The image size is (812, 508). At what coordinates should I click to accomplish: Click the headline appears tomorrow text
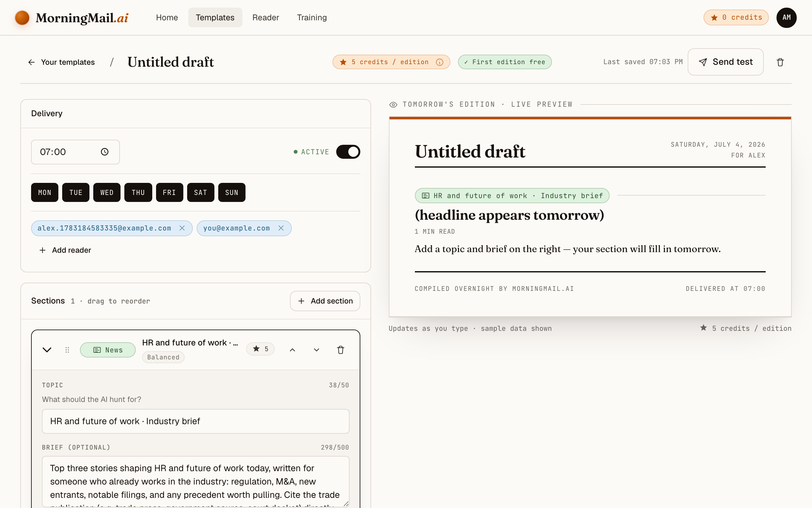509,215
